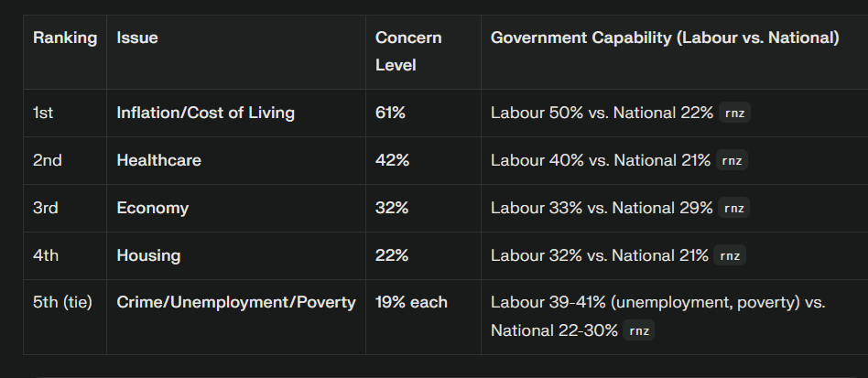
Task: Open the rnz source tag beside Housing capability
Action: (x=730, y=256)
